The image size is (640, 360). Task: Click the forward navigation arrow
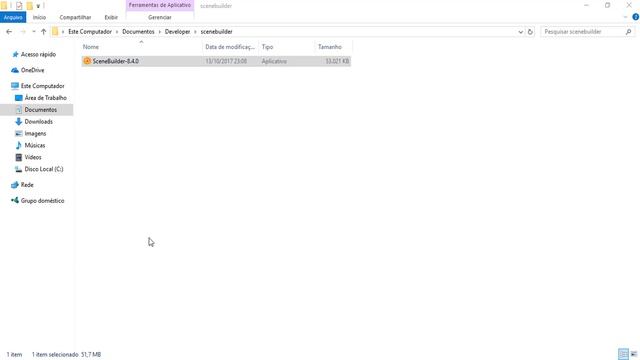click(23, 31)
